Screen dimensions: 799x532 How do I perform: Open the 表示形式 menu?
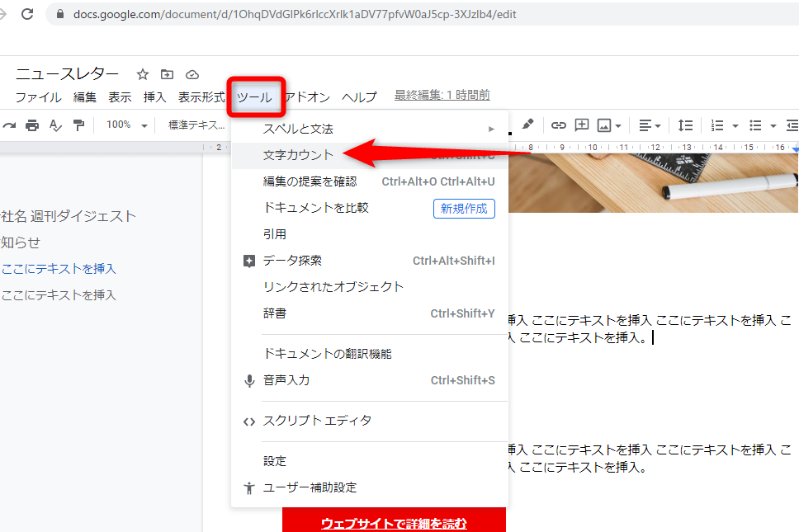point(201,97)
